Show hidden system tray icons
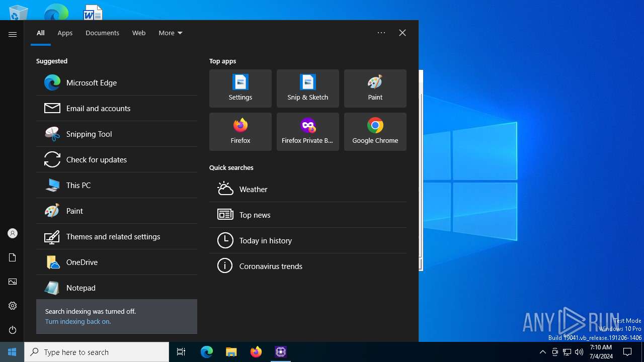This screenshot has height=362, width=644. coord(543,352)
